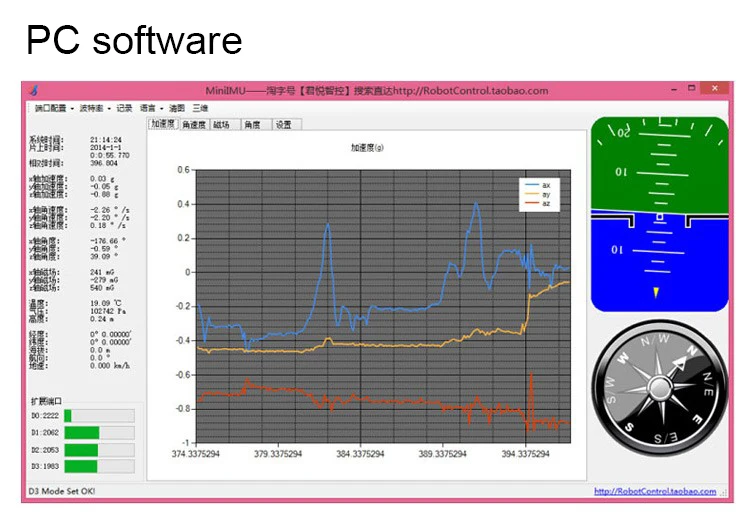Click the chart title 加速度(g)
750x525 pixels.
tap(367, 147)
